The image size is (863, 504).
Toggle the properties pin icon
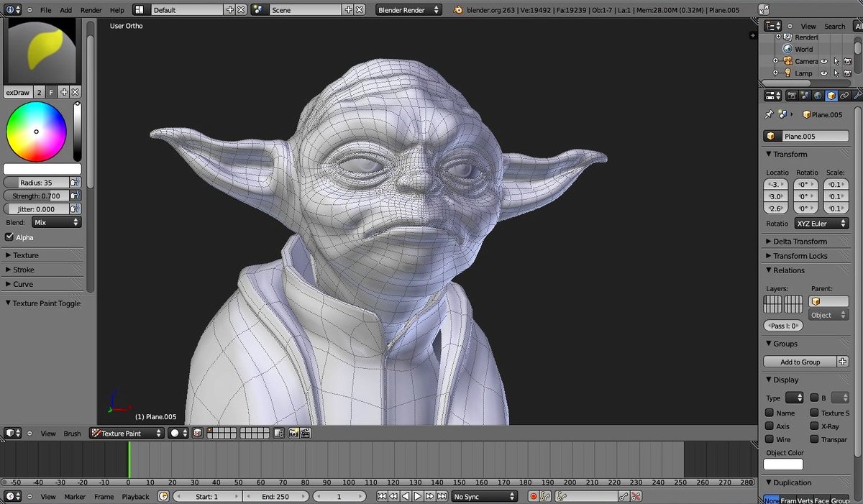[x=769, y=114]
